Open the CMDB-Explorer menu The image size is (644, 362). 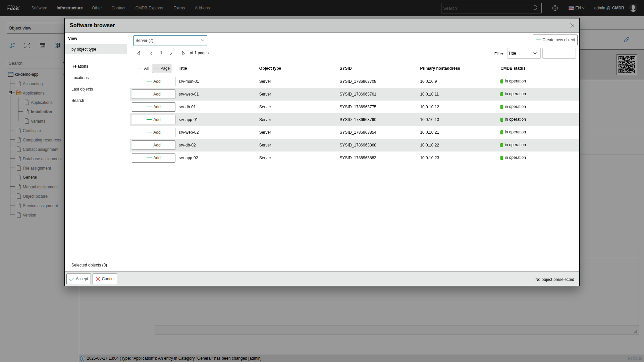[150, 8]
